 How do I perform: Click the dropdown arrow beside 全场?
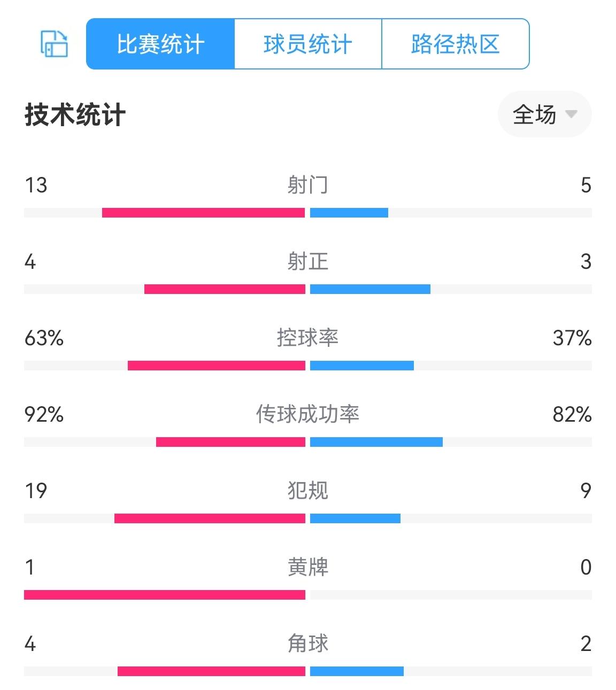point(571,114)
